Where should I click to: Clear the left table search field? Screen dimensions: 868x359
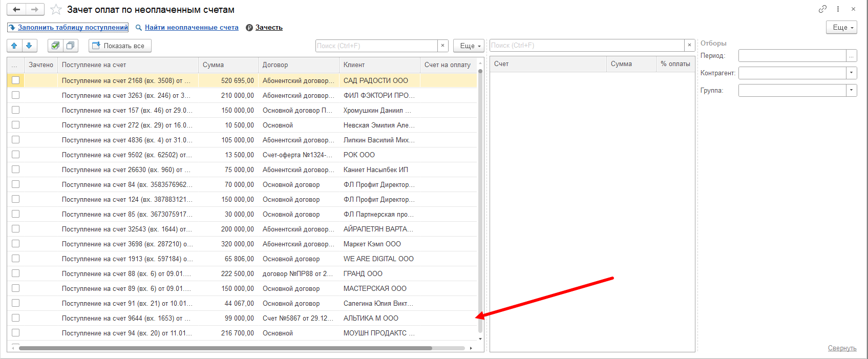click(x=443, y=46)
